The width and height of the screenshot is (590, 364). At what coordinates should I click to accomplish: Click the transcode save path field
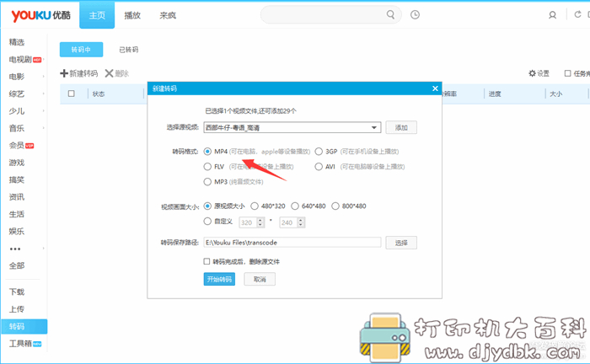292,243
